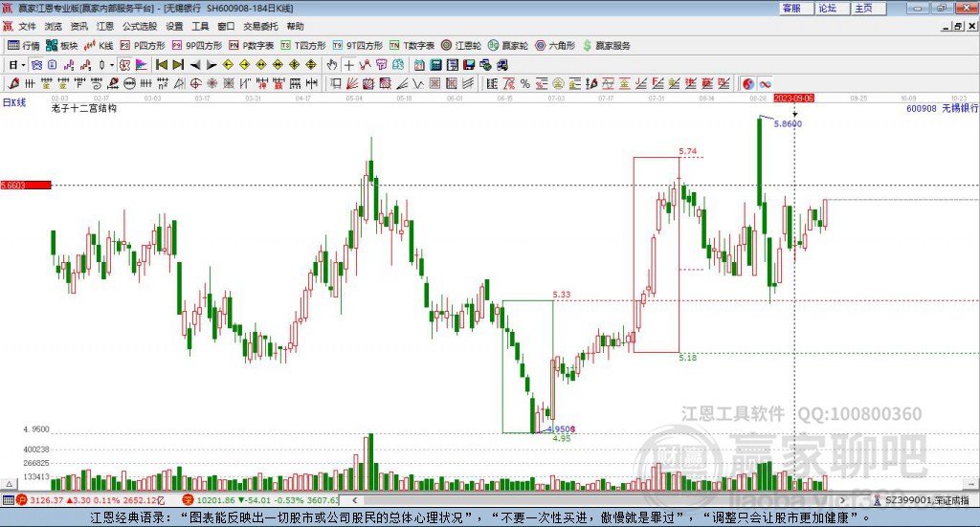Screen dimensions: 980x527
Task: Open the 9T四方形 tool
Action: coord(358,46)
